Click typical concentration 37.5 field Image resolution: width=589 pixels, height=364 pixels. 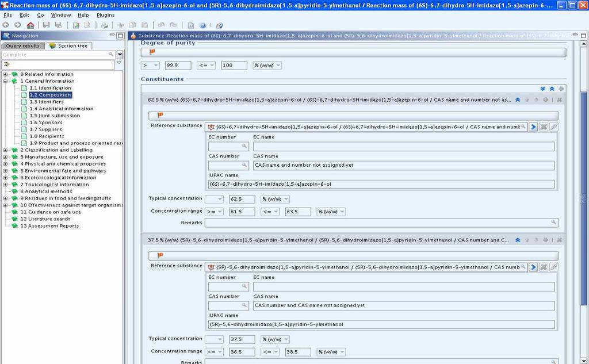click(x=242, y=339)
